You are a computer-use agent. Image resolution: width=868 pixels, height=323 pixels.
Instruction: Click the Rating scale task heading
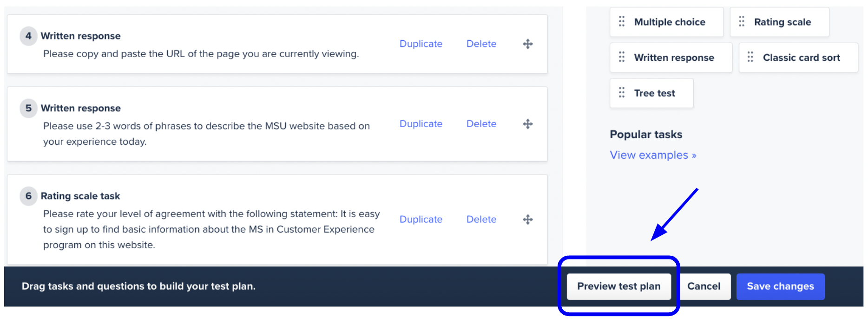pyautogui.click(x=80, y=196)
